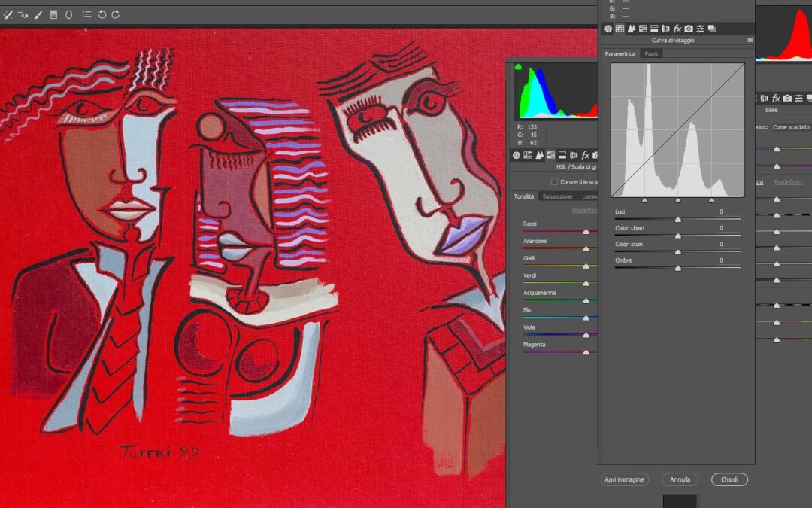Open Tone Curve icon in the HSL panel

(528, 155)
